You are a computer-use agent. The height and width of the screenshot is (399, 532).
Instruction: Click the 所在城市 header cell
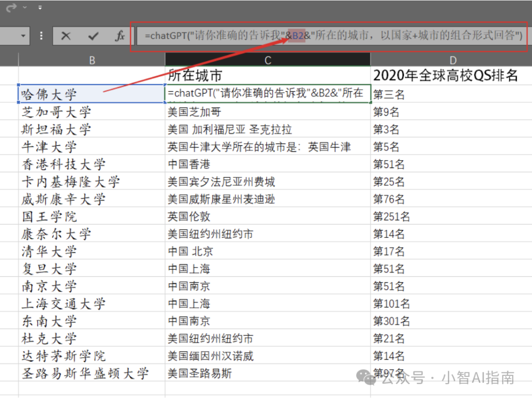pos(267,75)
